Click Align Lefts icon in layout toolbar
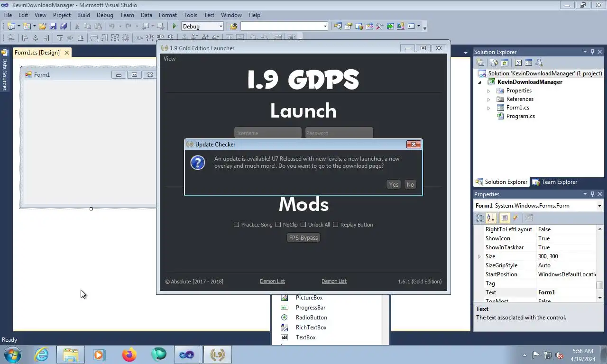 point(25,38)
